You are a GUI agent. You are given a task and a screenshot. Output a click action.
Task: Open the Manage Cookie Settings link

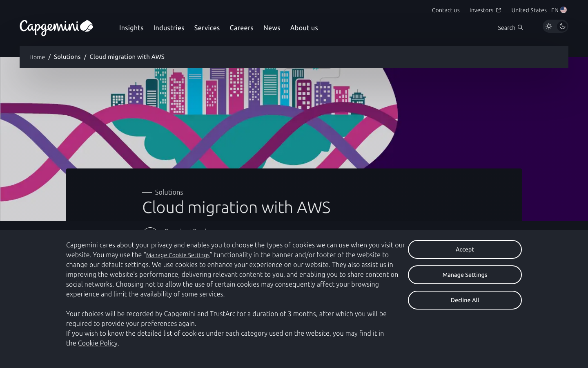pyautogui.click(x=178, y=255)
